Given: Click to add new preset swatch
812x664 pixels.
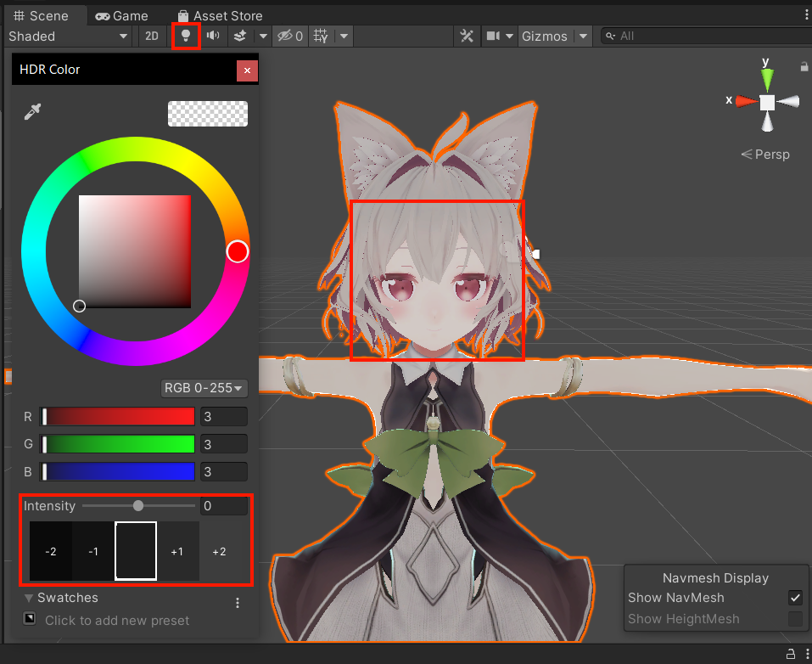Looking at the screenshot, I should point(30,618).
